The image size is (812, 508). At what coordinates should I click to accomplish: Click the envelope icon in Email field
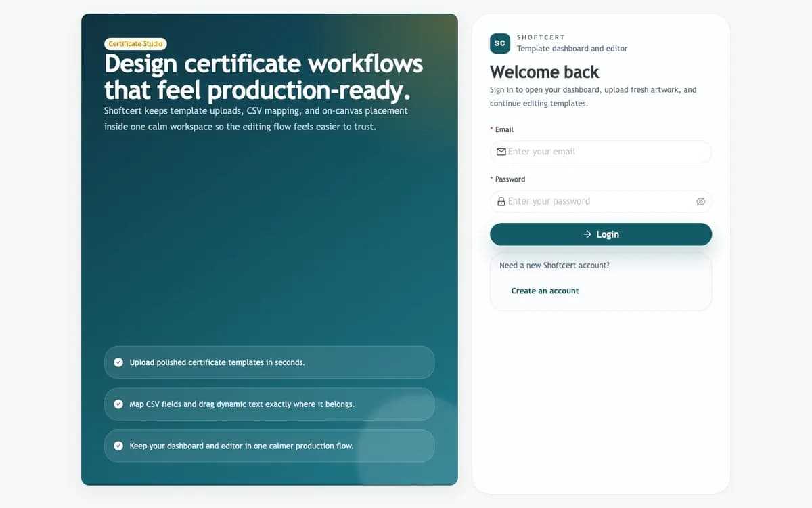click(501, 152)
